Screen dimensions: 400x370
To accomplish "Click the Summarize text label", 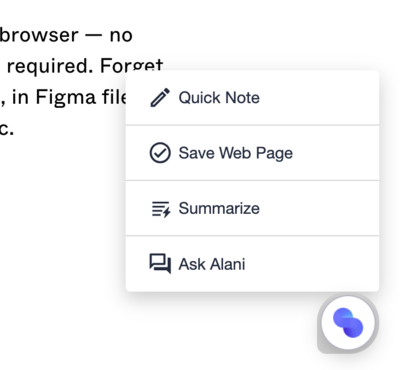I will 219,208.
